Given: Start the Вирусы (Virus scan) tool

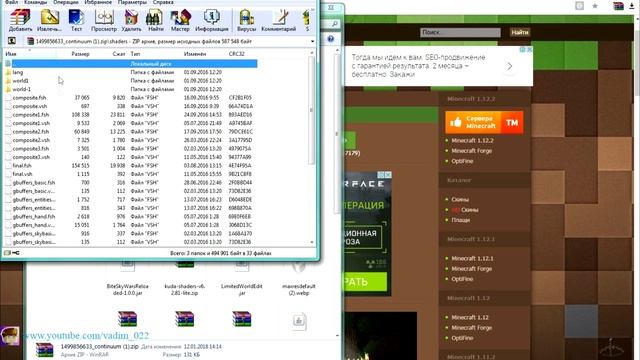Looking at the screenshot, I should click(x=246, y=20).
